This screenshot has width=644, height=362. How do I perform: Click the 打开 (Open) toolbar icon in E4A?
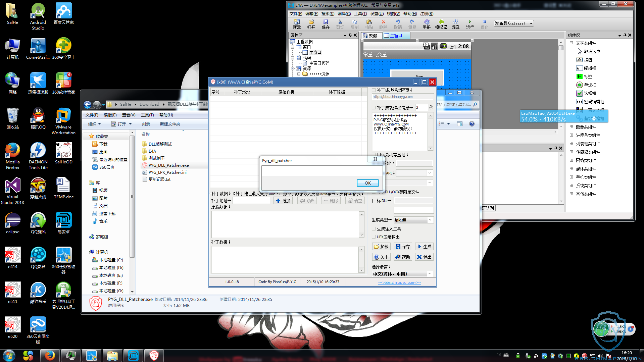(311, 24)
